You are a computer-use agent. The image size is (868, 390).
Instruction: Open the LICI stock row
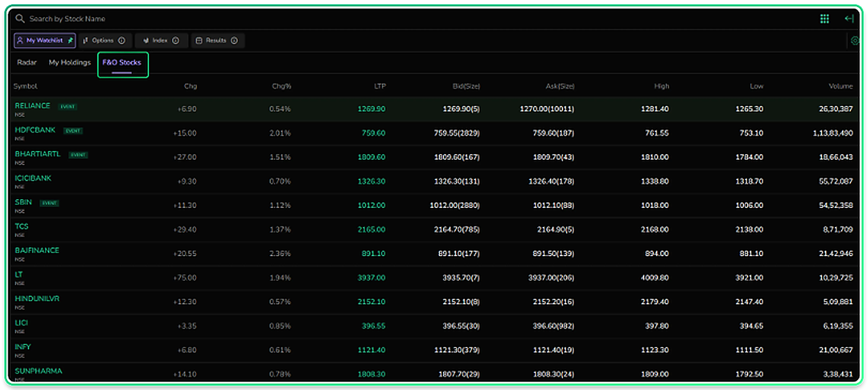tap(434, 326)
